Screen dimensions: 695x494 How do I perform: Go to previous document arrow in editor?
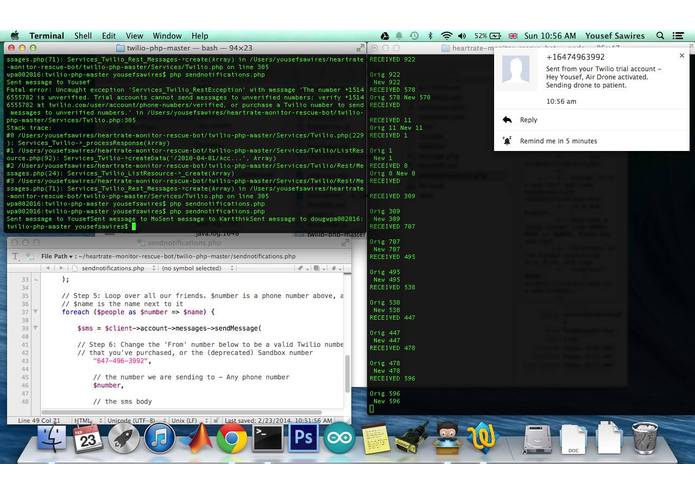[48, 268]
